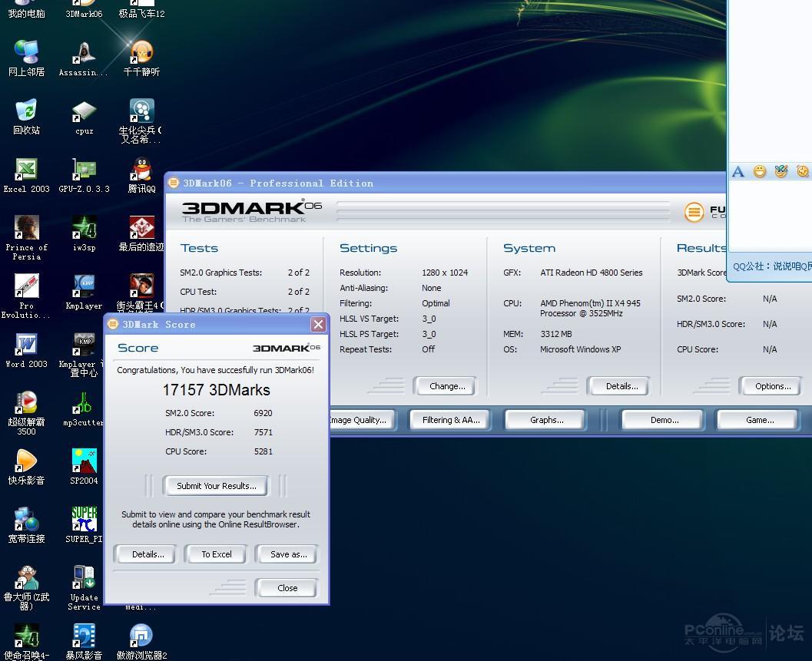812x661 pixels.
Task: Open the mp3cutter desktop icon
Action: (x=84, y=403)
